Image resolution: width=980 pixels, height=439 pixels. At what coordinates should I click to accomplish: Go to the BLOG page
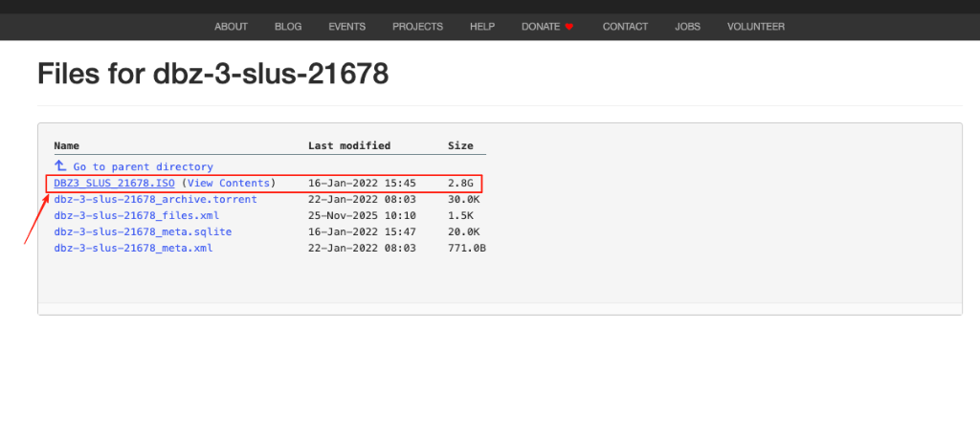tap(288, 27)
